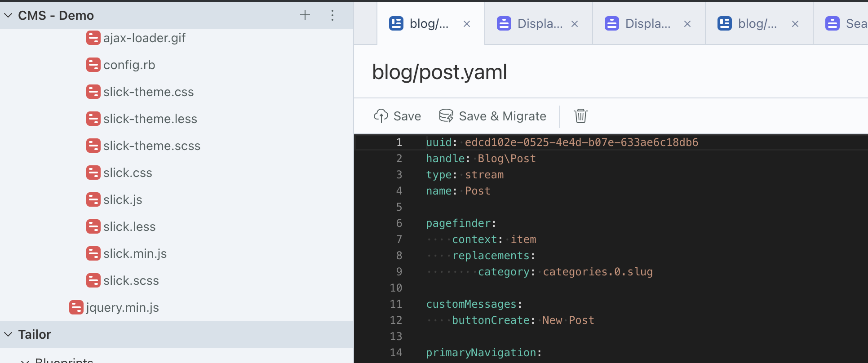Click the icon on second Displa... tab
Image resolution: width=868 pixels, height=363 pixels.
pyautogui.click(x=612, y=23)
